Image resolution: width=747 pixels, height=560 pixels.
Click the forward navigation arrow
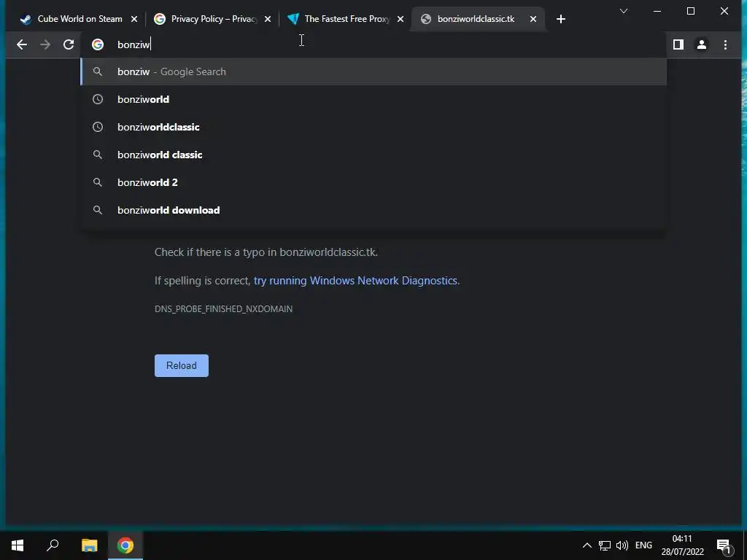click(x=45, y=44)
